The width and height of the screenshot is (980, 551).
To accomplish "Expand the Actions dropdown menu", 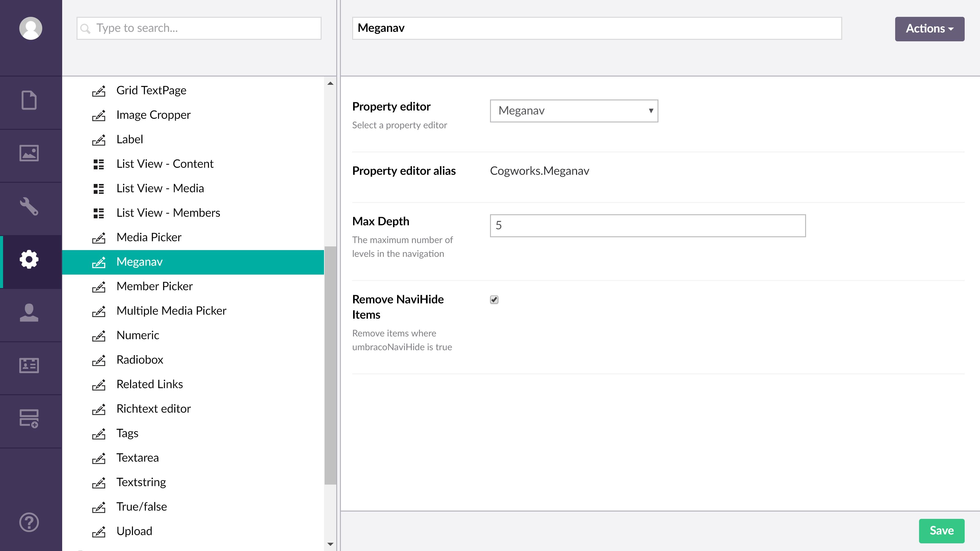I will point(929,29).
